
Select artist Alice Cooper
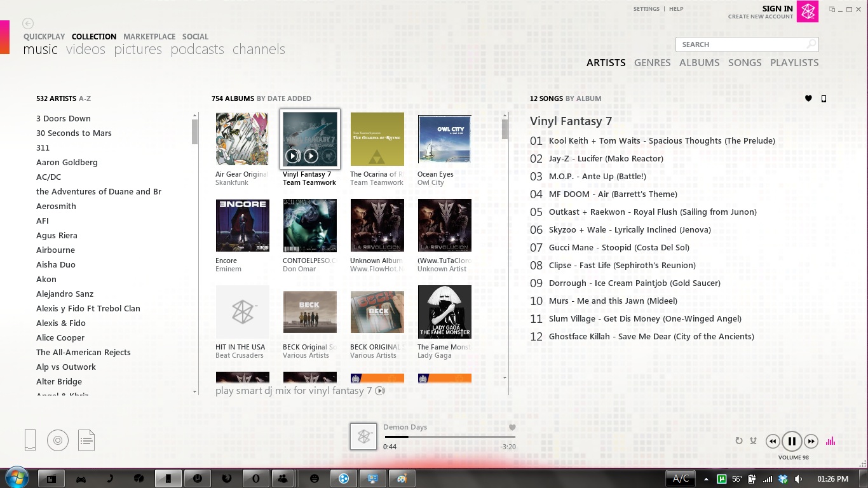60,337
